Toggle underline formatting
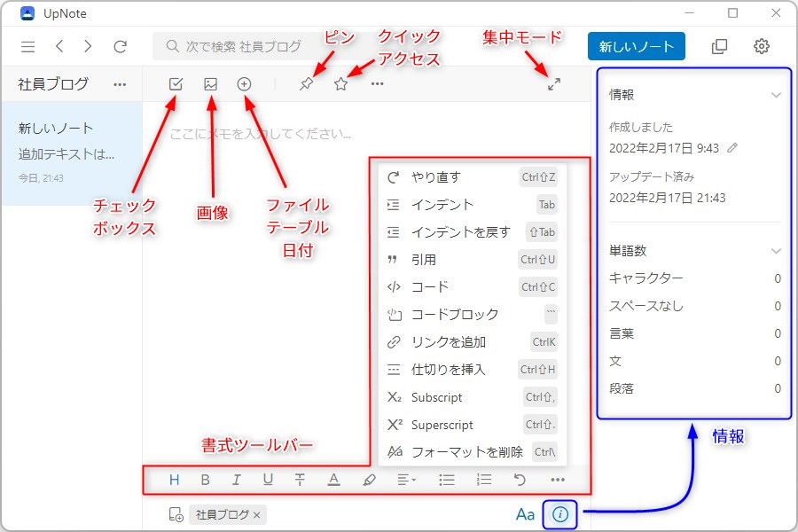Viewport: 798px width, 532px height. pos(268,480)
